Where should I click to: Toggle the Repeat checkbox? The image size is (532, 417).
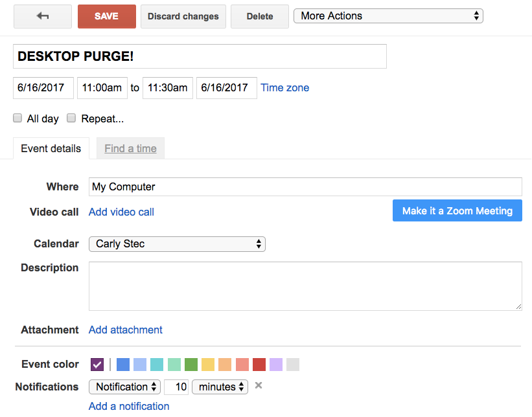[x=72, y=118]
